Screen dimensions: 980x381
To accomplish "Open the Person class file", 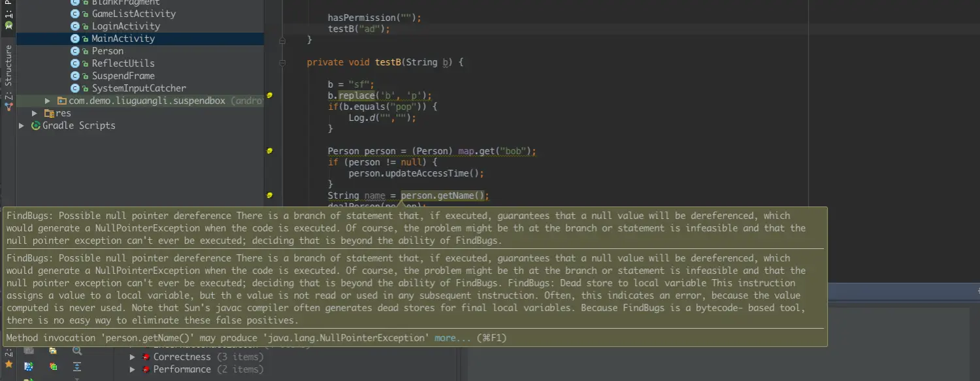I will [107, 51].
